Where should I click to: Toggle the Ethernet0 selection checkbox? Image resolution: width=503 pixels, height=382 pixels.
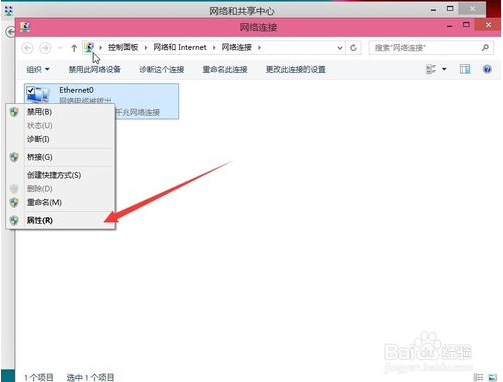click(x=30, y=90)
